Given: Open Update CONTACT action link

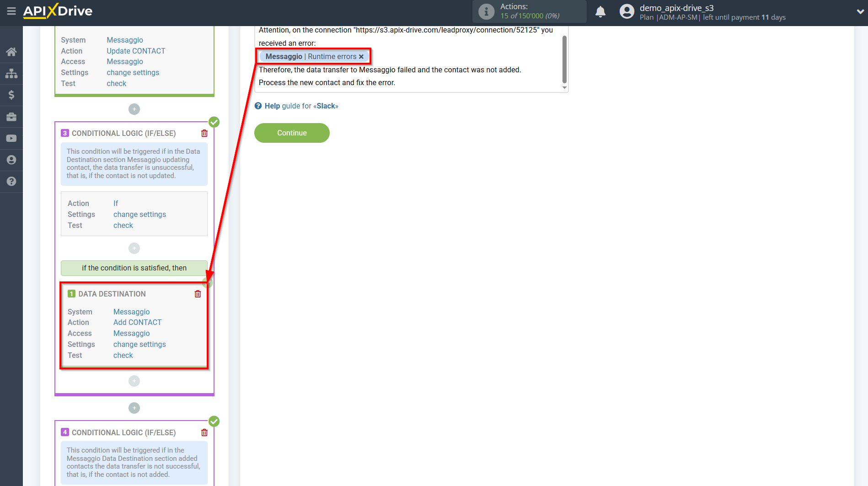Looking at the screenshot, I should point(136,51).
